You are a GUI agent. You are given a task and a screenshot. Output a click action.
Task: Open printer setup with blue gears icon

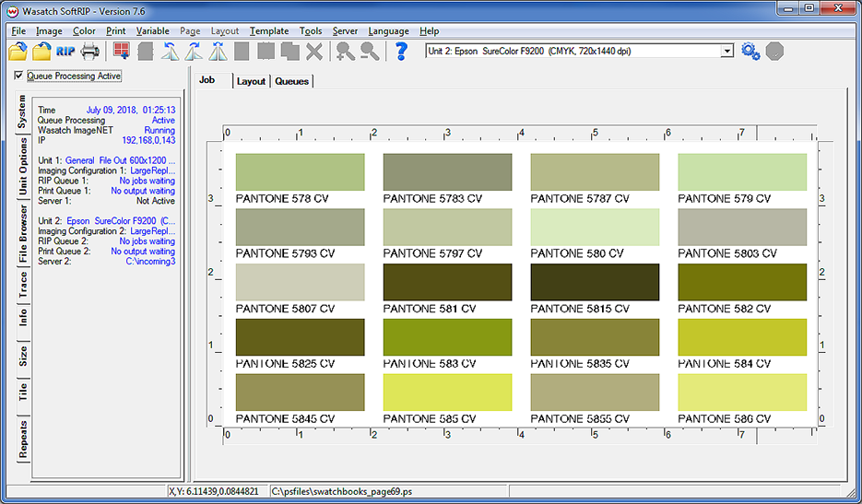pos(750,51)
